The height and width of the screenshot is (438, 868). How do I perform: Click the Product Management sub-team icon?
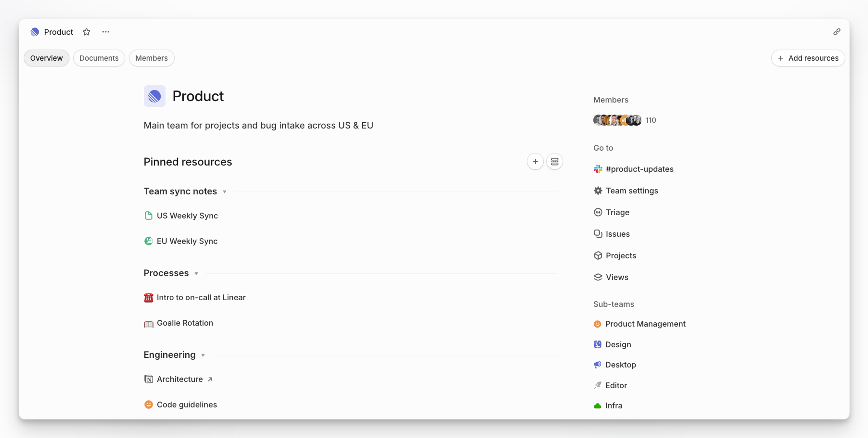tap(597, 324)
